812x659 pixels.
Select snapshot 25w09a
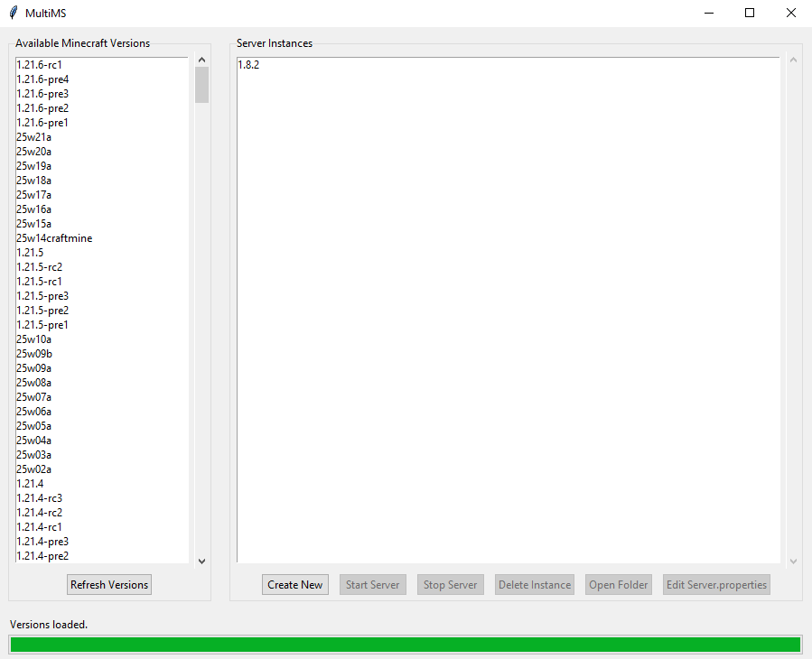coord(101,369)
